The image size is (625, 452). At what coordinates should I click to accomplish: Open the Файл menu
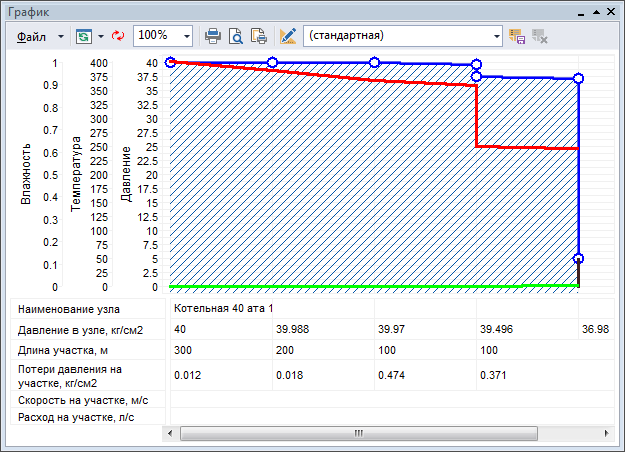click(31, 35)
